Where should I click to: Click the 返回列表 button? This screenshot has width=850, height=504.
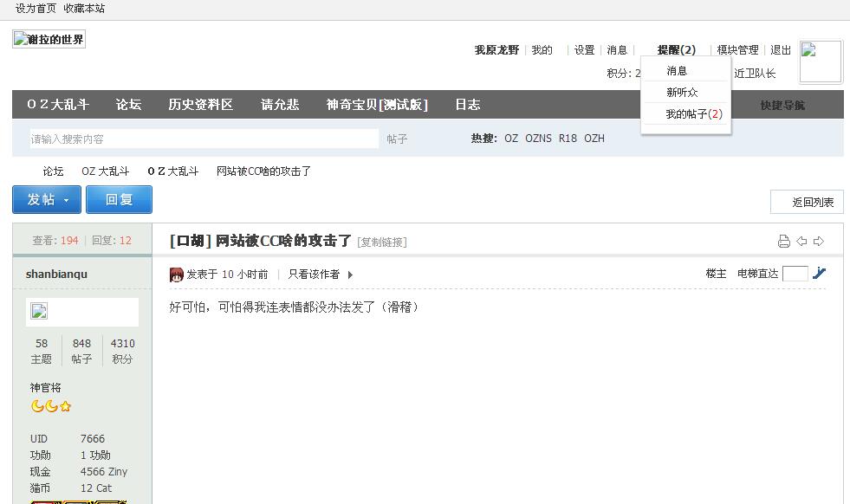(807, 202)
